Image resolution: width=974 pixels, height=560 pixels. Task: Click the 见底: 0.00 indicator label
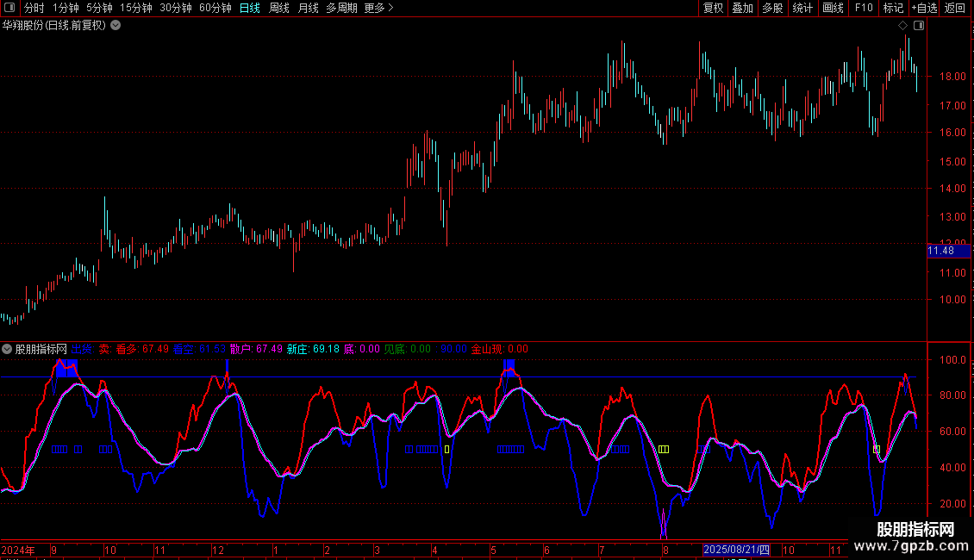[x=407, y=349]
